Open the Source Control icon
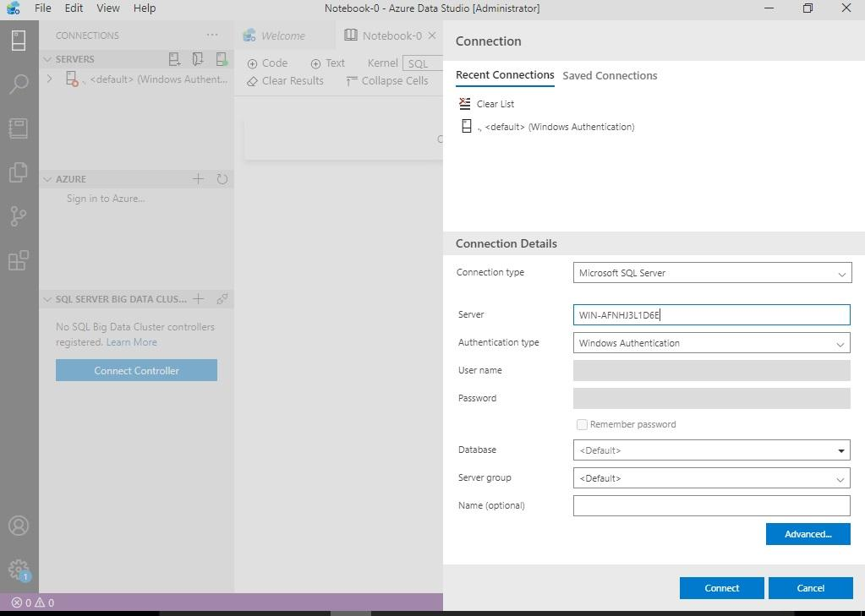Viewport: 865px width, 616px height. pos(19,216)
